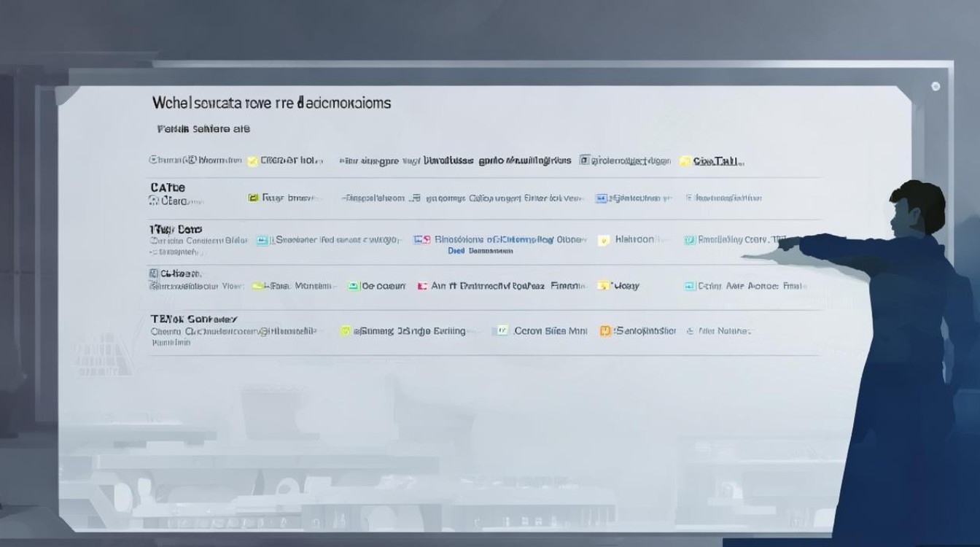Click the small icon before "Cterc"
The image size is (980, 547).
point(155,199)
